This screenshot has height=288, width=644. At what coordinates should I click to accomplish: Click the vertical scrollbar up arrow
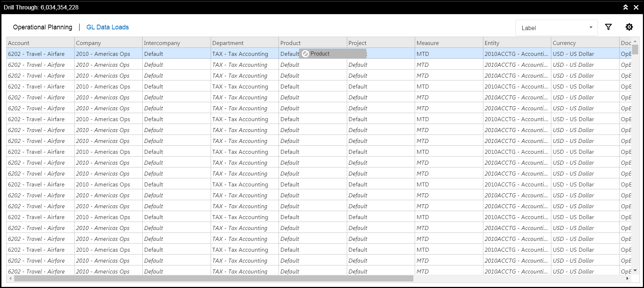coord(635,41)
